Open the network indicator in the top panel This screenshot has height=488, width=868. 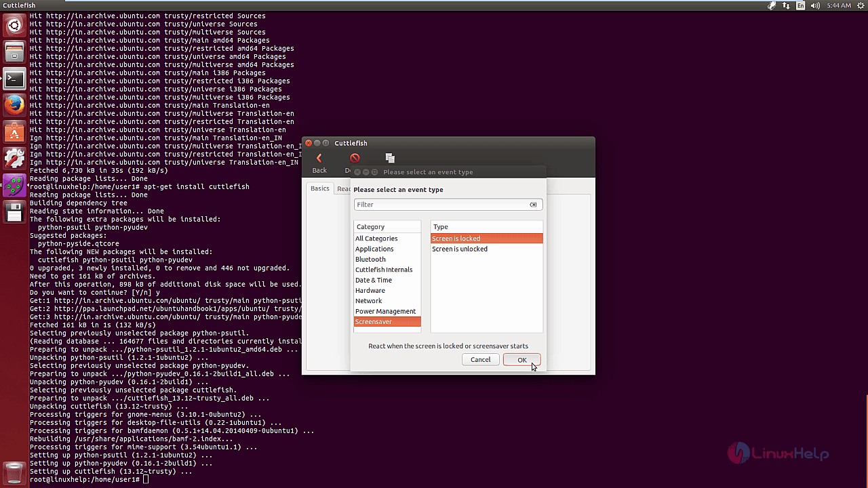pos(787,5)
